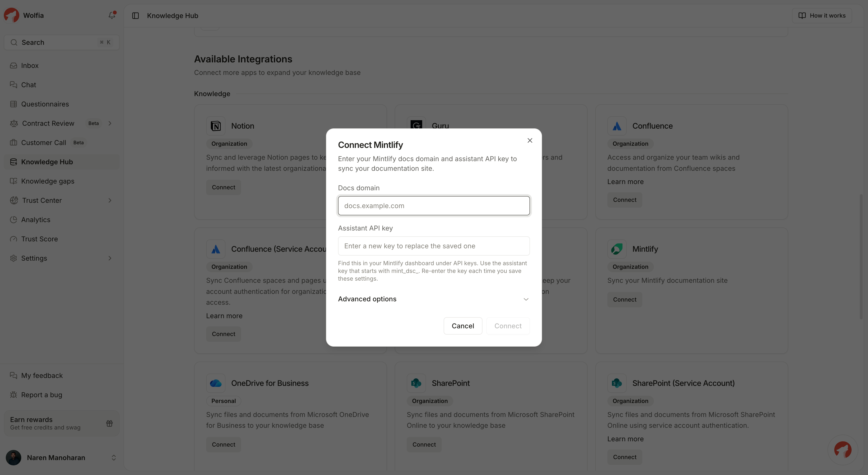The image size is (868, 475).
Task: Click the Wolfia logo in sidebar header
Action: pos(12,15)
